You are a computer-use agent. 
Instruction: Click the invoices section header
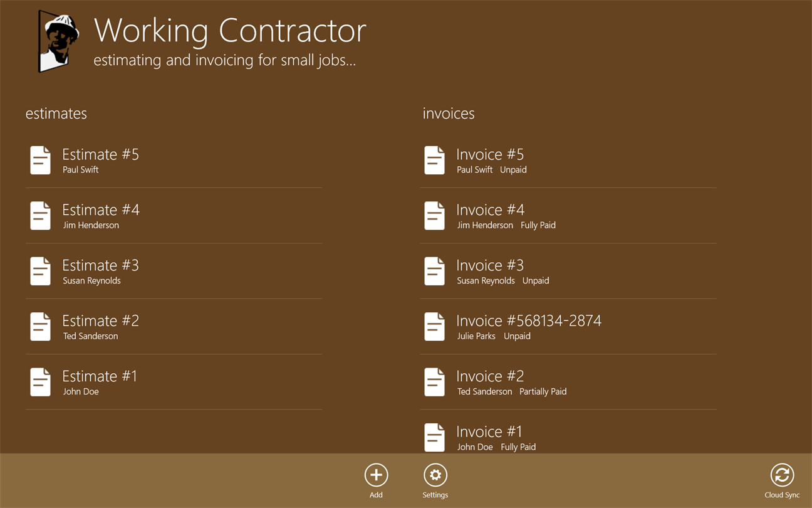(x=449, y=114)
